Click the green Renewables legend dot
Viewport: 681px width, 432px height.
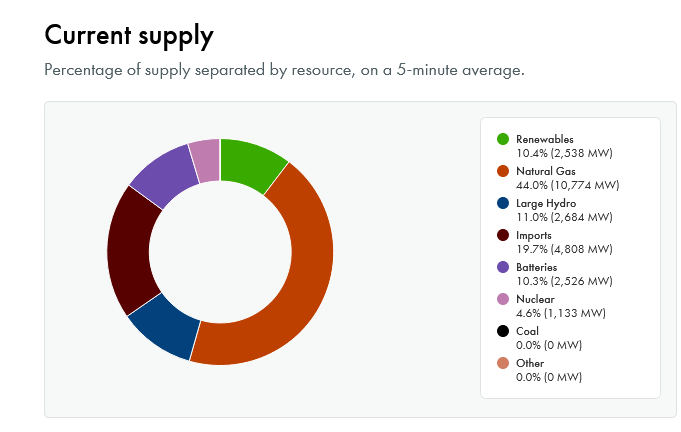[x=503, y=139]
